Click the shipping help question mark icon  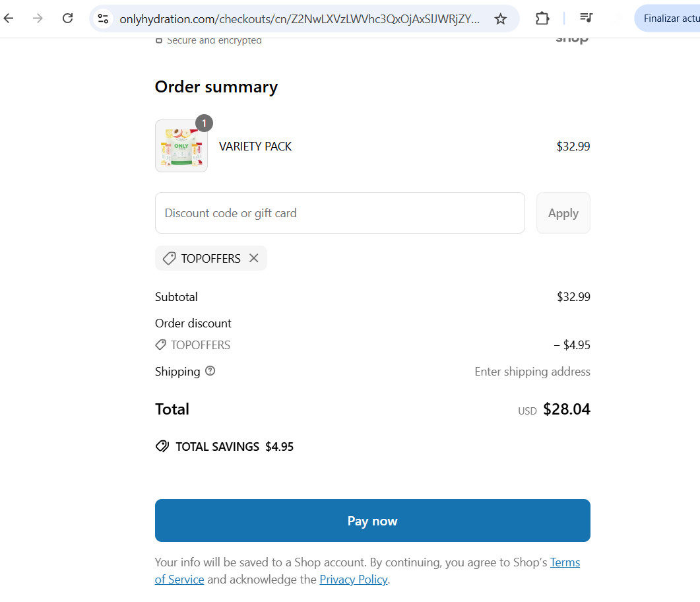[210, 371]
